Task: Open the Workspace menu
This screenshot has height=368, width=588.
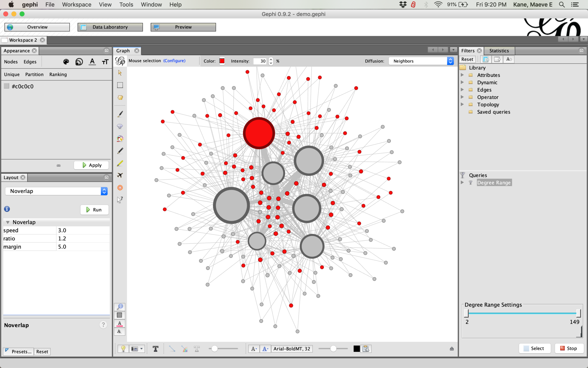Action: coord(76,5)
